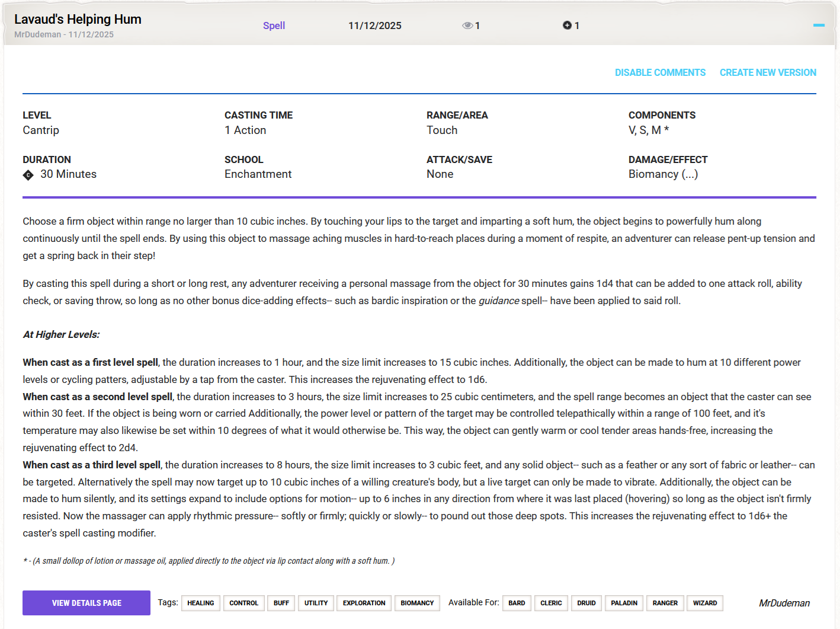The image size is (840, 629).
Task: Open the Druid class tag
Action: [586, 603]
